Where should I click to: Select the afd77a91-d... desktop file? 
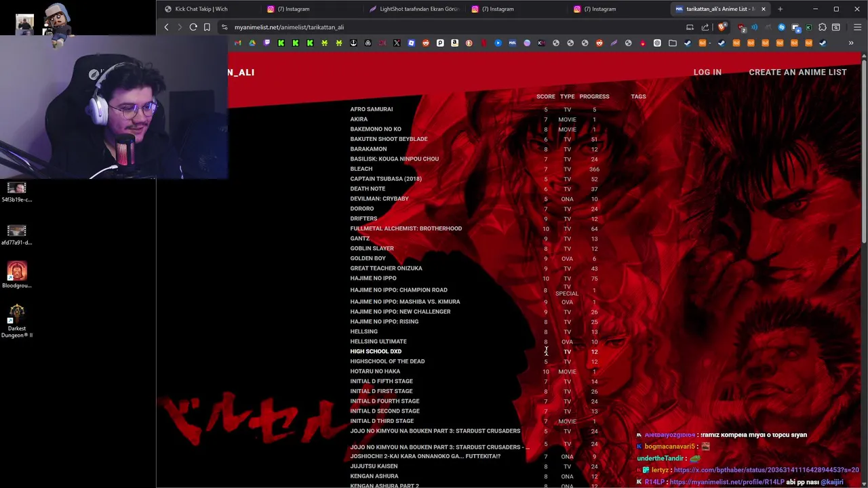pos(17,235)
